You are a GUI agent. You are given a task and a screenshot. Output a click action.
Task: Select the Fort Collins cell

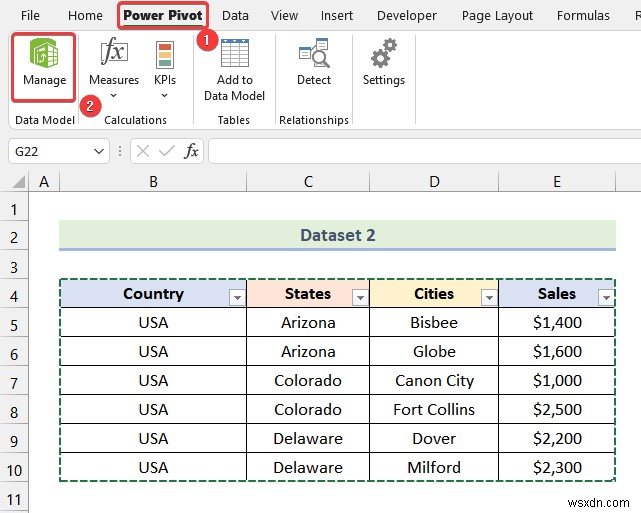(x=434, y=409)
